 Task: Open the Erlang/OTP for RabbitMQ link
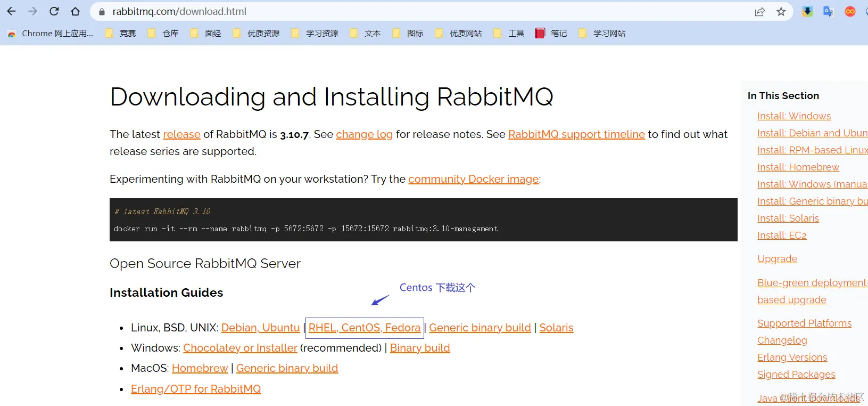coord(196,389)
